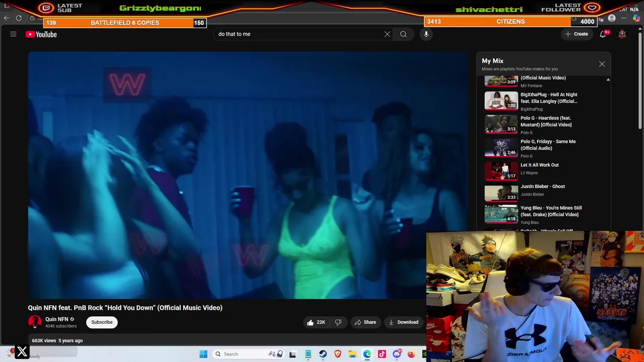
Task: Open the YouTube notifications bell
Action: [x=603, y=34]
